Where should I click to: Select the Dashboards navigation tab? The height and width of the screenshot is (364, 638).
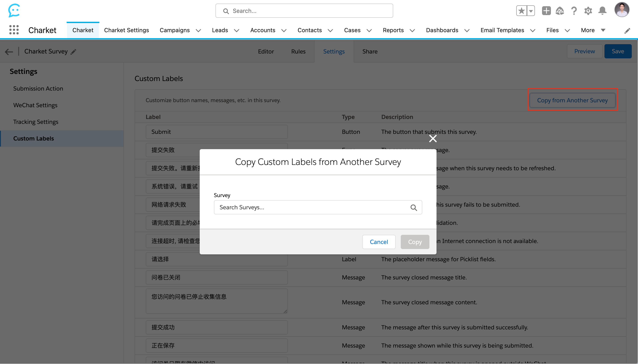pos(442,30)
